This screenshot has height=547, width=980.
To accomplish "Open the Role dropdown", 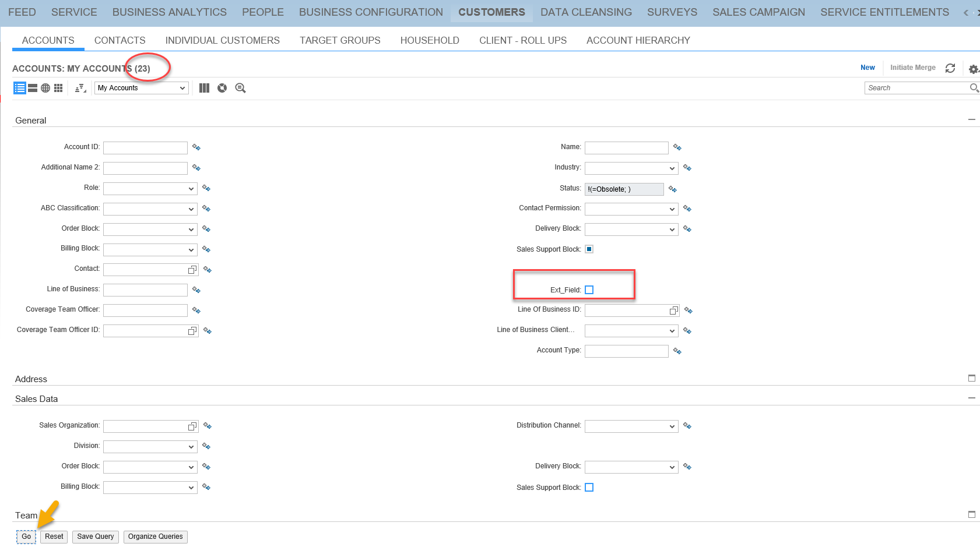I will click(x=150, y=189).
